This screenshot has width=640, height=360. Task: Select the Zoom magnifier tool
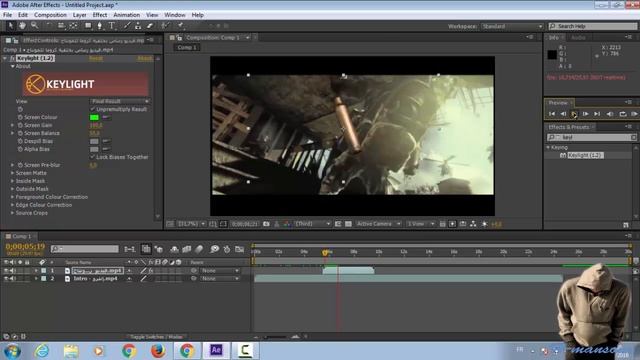(34, 26)
